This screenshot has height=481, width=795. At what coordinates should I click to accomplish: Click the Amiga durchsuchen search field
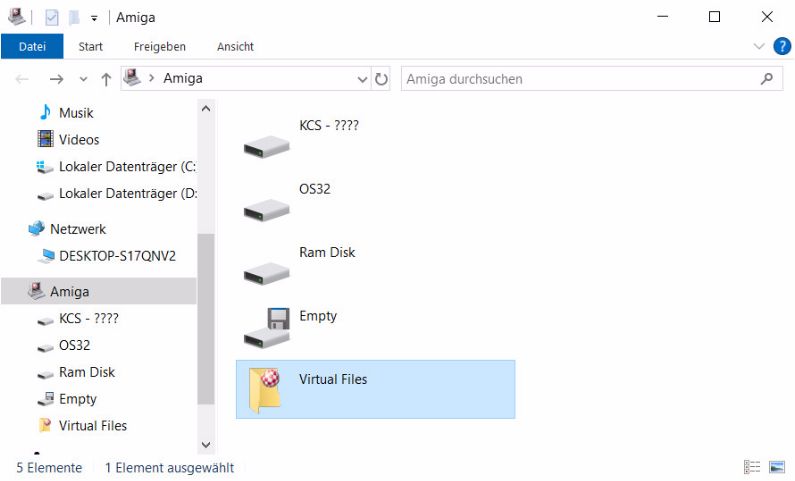[592, 79]
